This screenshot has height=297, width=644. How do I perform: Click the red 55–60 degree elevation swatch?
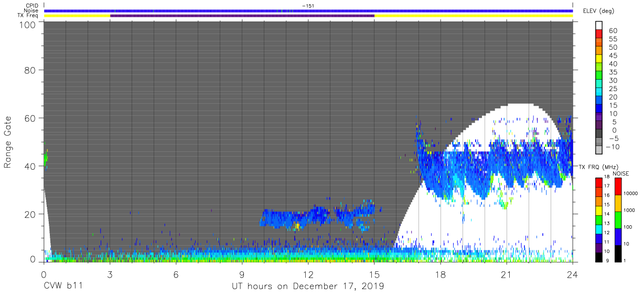coord(600,34)
